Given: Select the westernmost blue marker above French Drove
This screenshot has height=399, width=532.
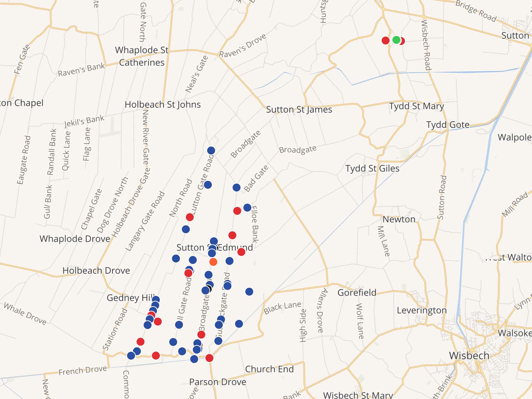Looking at the screenshot, I should [131, 356].
